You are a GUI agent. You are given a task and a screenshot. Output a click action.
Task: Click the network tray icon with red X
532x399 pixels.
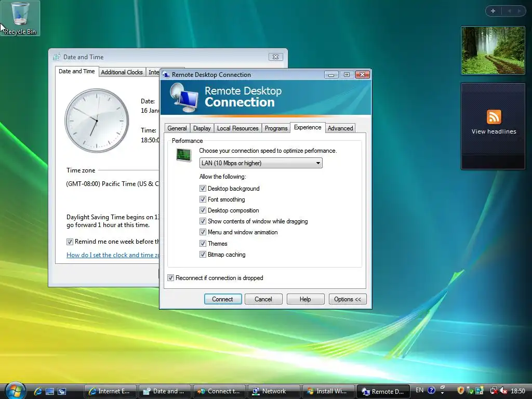point(494,391)
